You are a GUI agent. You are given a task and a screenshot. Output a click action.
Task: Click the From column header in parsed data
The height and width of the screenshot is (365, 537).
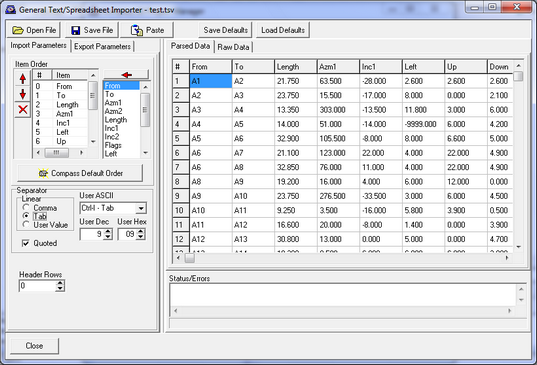[211, 67]
